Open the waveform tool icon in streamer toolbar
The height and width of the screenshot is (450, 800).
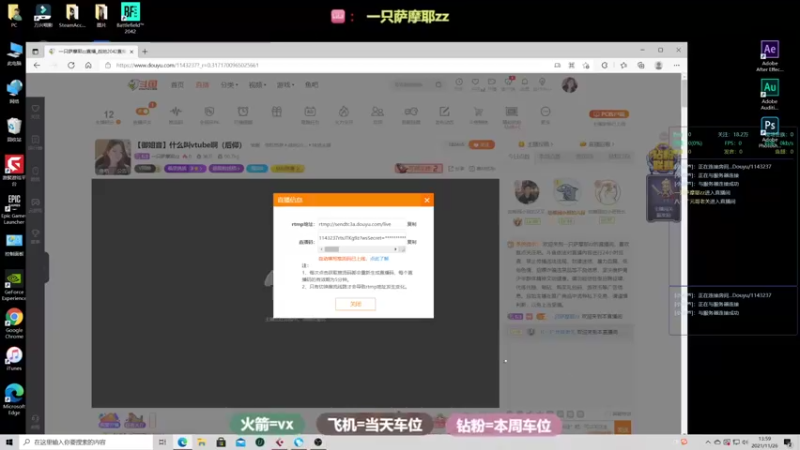click(x=176, y=112)
